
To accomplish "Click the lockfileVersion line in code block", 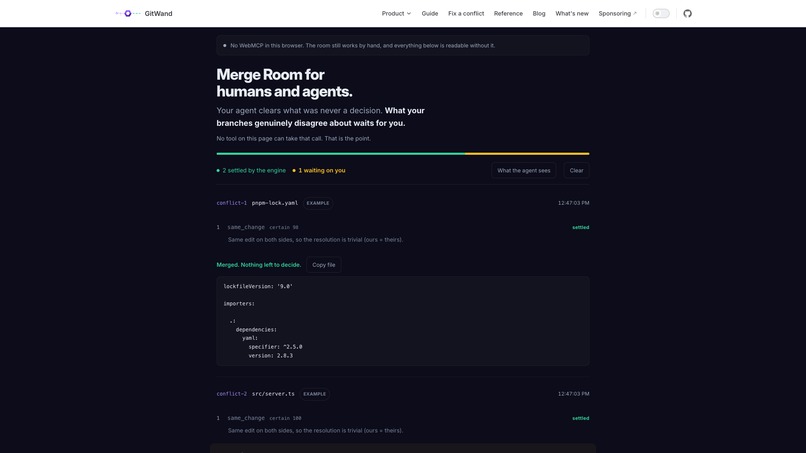I will tap(258, 286).
